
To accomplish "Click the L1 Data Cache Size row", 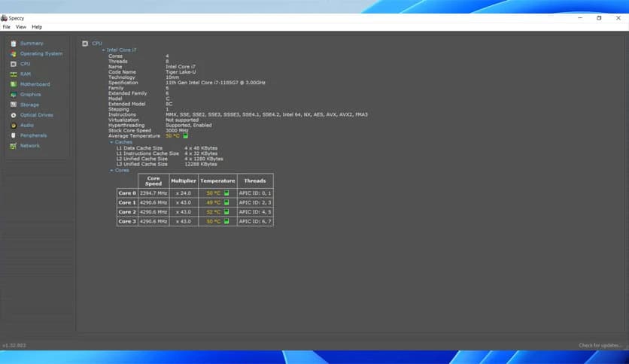I will tap(167, 148).
